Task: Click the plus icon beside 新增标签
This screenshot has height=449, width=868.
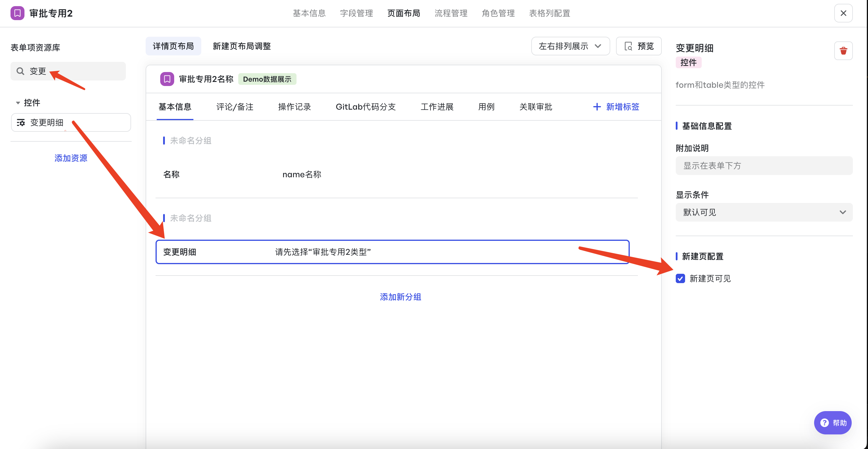Action: click(x=597, y=107)
